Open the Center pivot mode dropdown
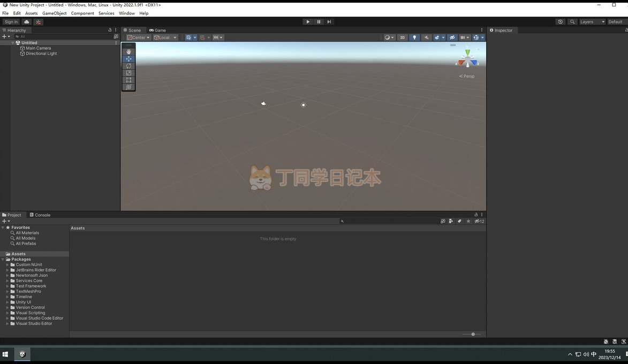Image resolution: width=628 pixels, height=364 pixels. pyautogui.click(x=139, y=37)
